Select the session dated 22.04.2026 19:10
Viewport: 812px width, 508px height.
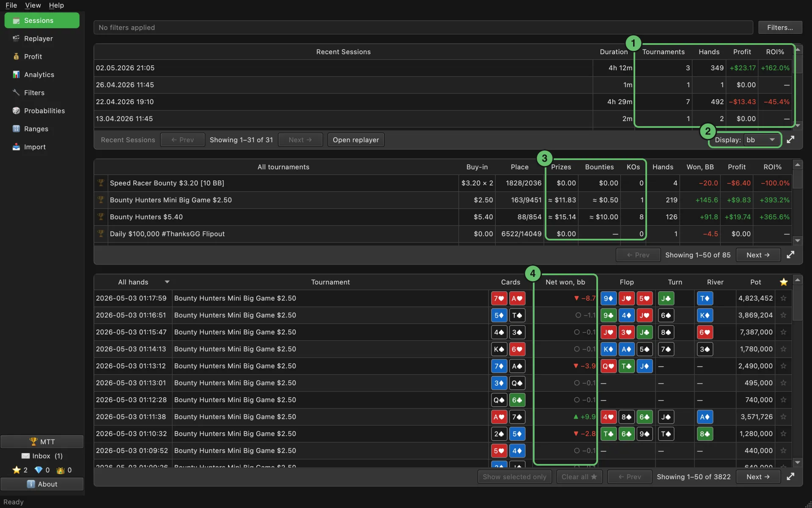(443, 102)
